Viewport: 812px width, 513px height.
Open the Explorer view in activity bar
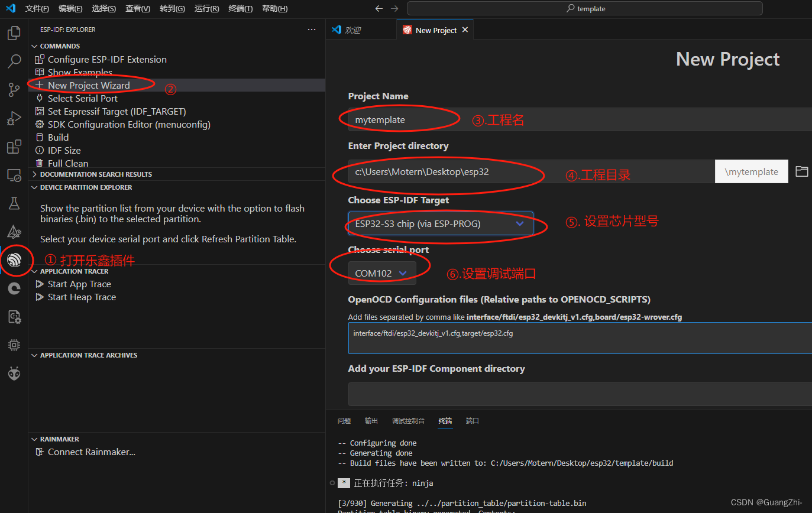[x=14, y=33]
